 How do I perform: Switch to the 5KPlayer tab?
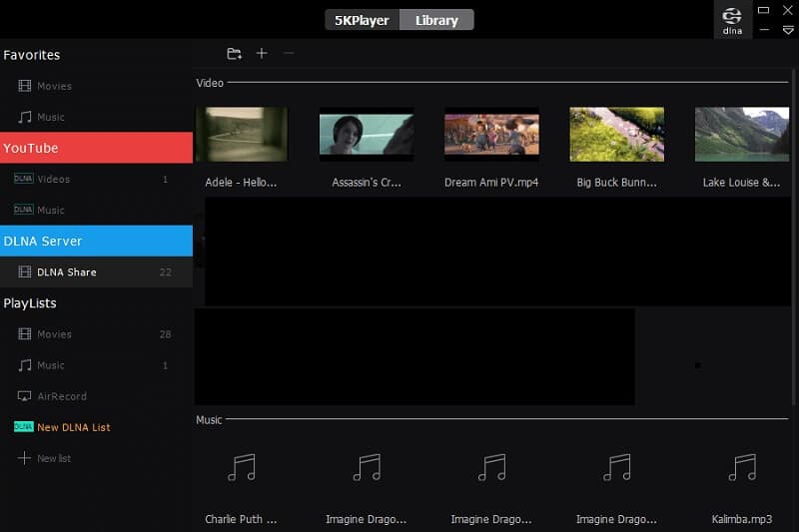coord(362,20)
